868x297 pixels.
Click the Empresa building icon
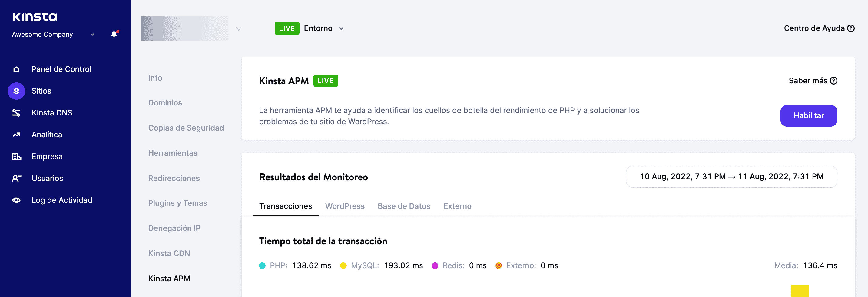coord(16,156)
